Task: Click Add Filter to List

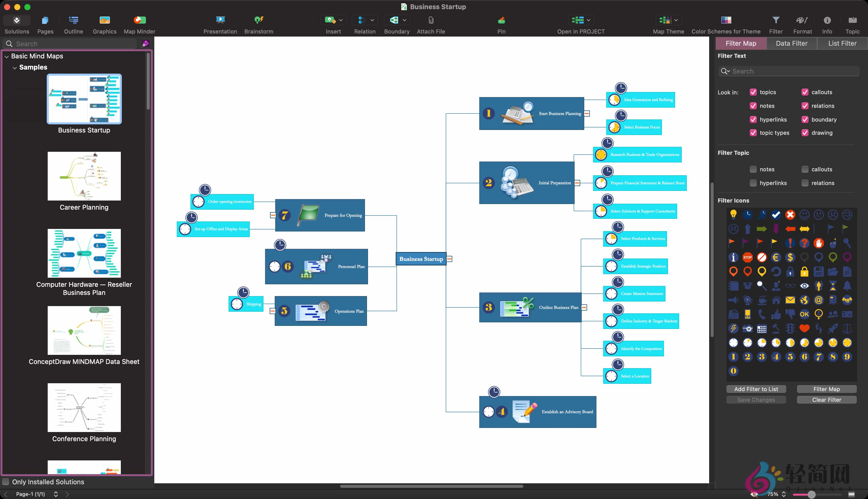Action: [x=756, y=389]
